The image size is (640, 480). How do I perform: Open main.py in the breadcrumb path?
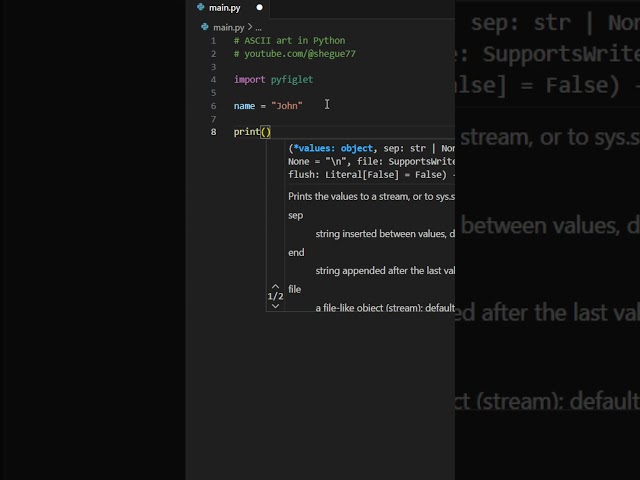click(x=229, y=27)
